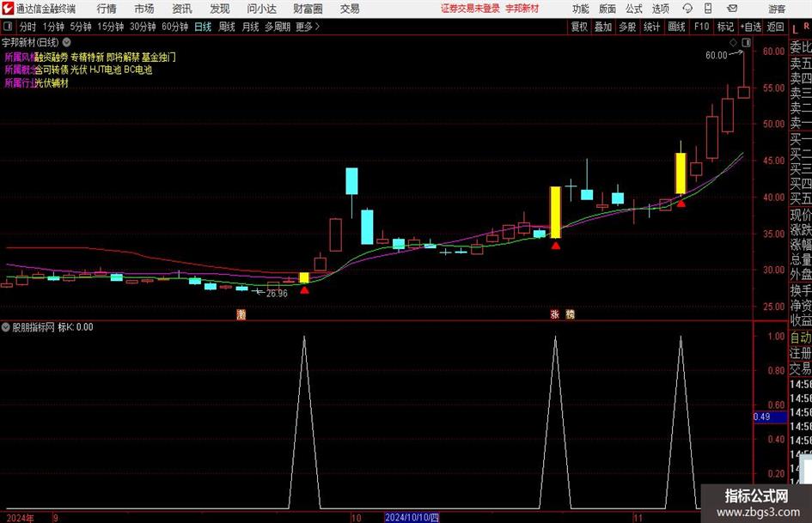Click the 返回 back button
This screenshot has width=812, height=523.
click(x=775, y=27)
